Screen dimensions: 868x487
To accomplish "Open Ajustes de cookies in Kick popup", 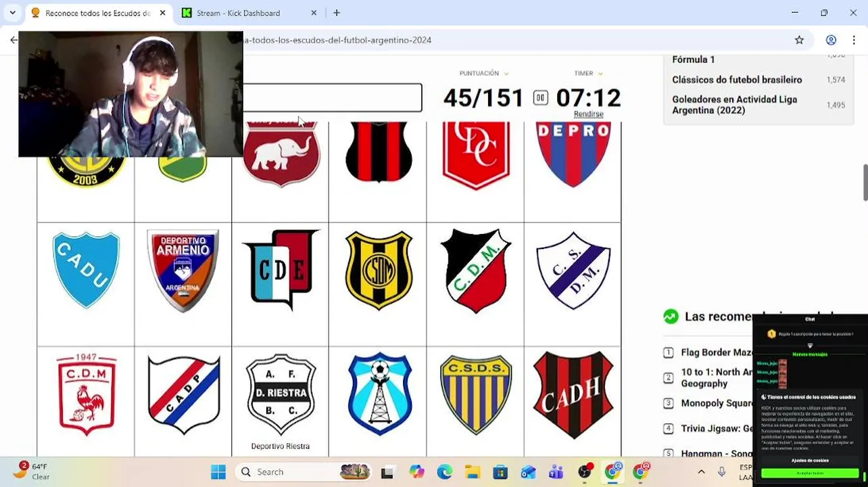I will [x=810, y=461].
